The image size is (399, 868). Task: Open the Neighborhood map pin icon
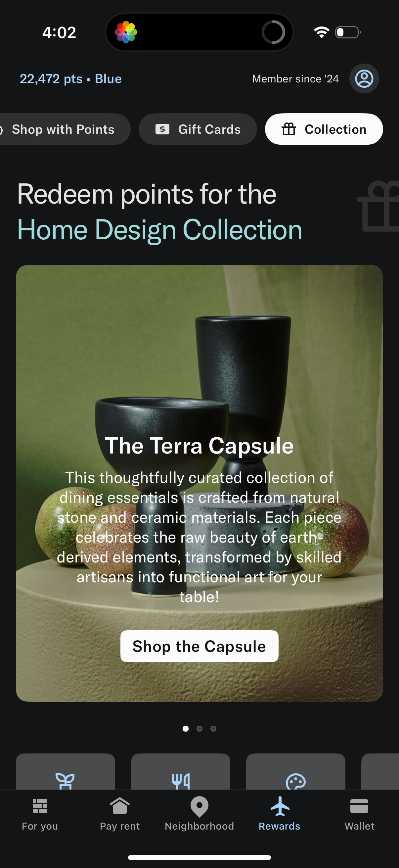199,807
